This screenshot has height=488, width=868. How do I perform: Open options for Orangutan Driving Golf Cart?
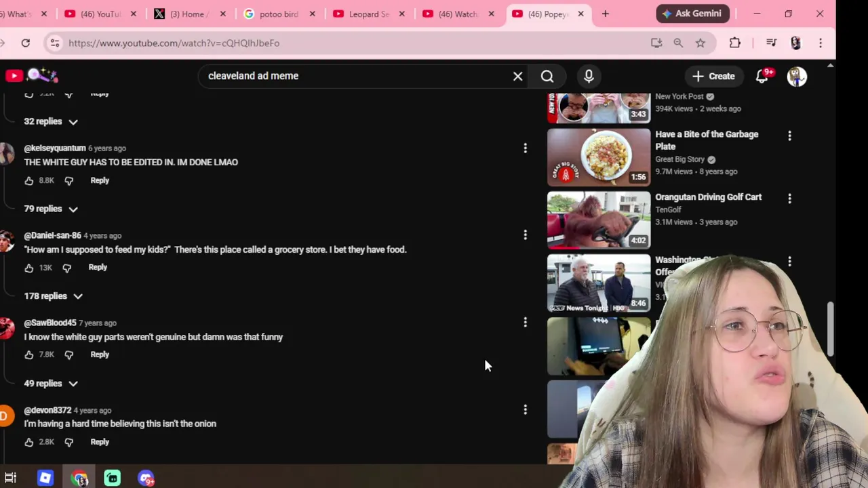(789, 199)
